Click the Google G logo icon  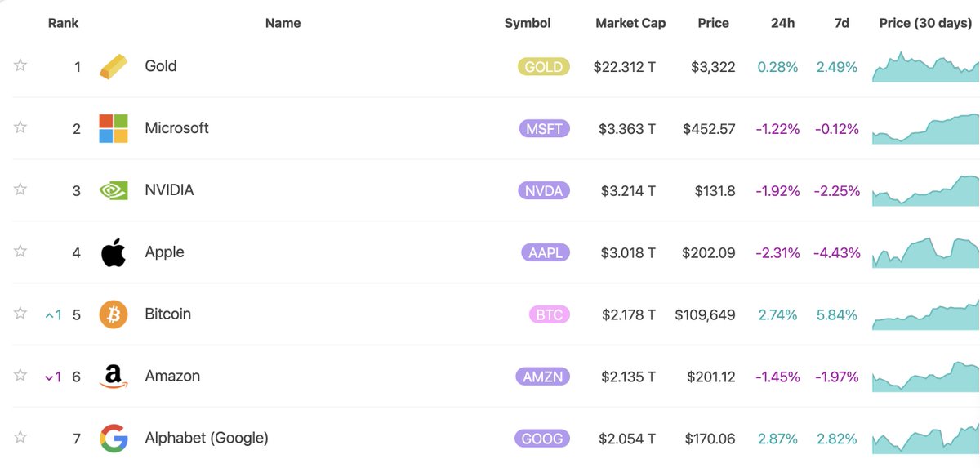click(x=114, y=439)
